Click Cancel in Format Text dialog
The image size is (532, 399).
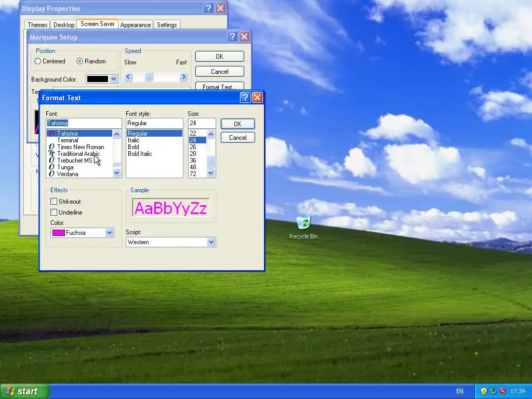pos(237,137)
